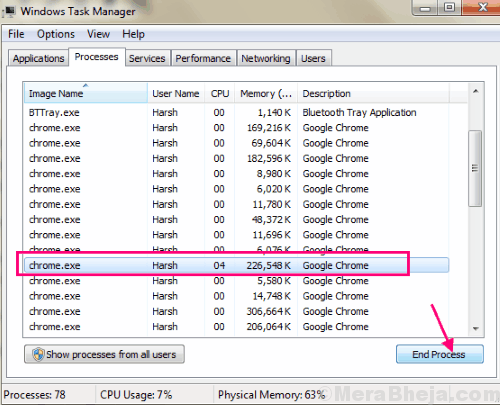Select the Processes tab
This screenshot has height=405, width=500.
pyautogui.click(x=97, y=57)
